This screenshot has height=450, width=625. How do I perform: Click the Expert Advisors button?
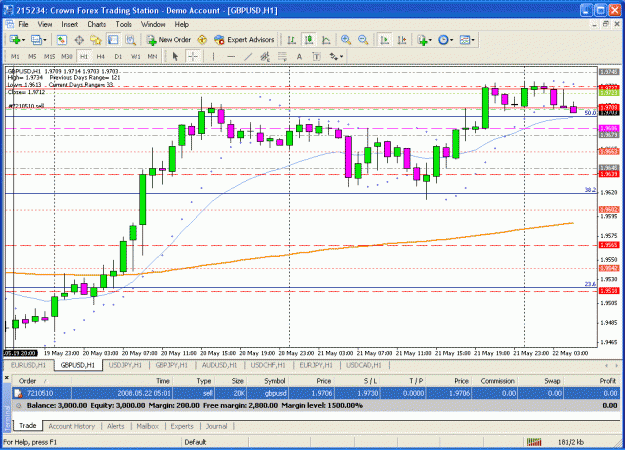(244, 40)
